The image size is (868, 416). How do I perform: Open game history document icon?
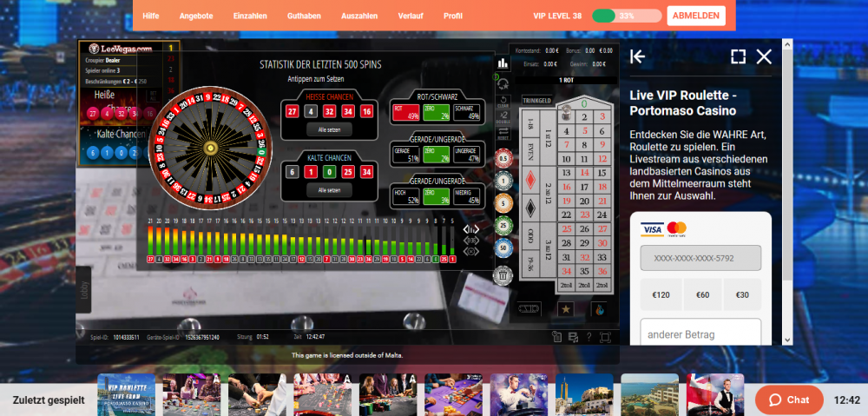(557, 337)
